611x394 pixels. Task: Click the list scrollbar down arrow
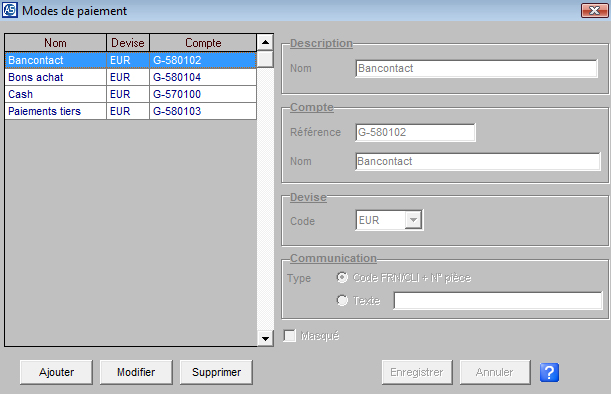(x=265, y=338)
